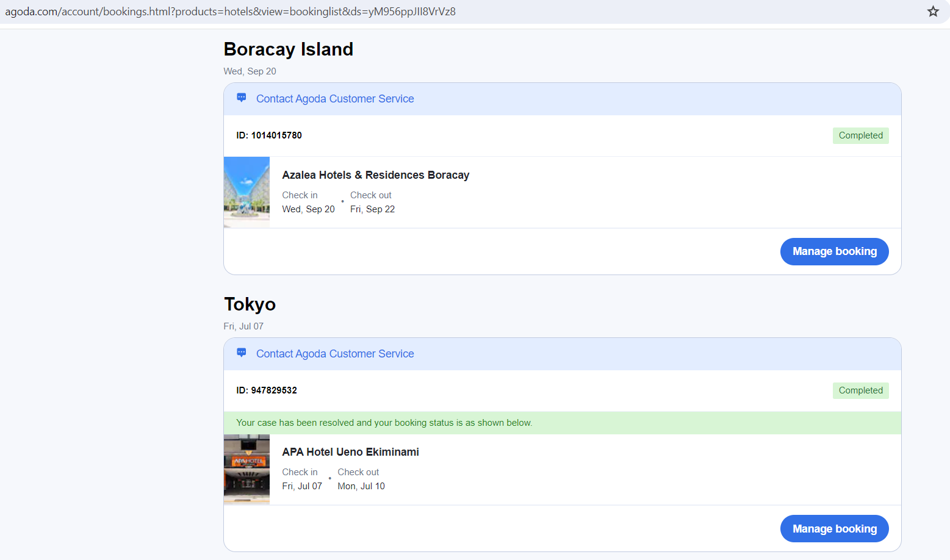Click chat icon in Tokyo booking card

point(242,353)
